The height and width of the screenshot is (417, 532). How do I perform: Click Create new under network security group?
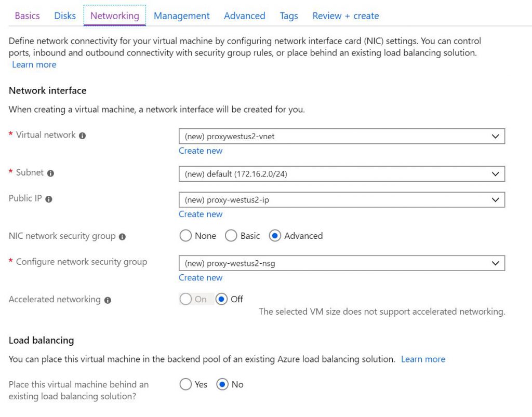(201, 277)
